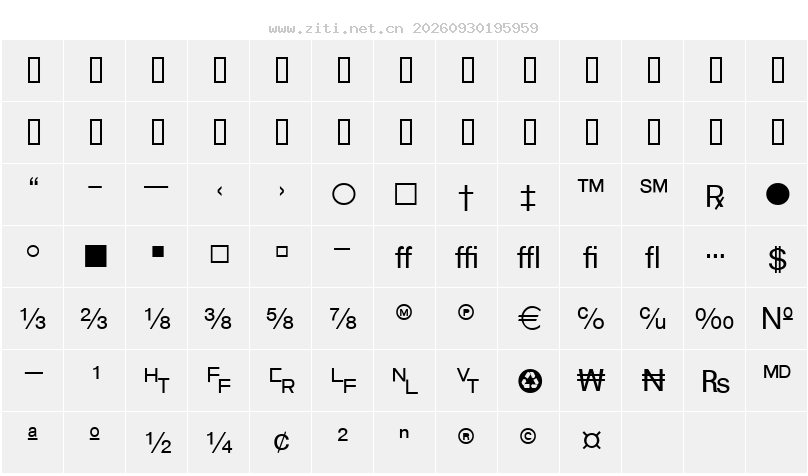
Task: Select the cent sign glyph
Action: click(281, 442)
